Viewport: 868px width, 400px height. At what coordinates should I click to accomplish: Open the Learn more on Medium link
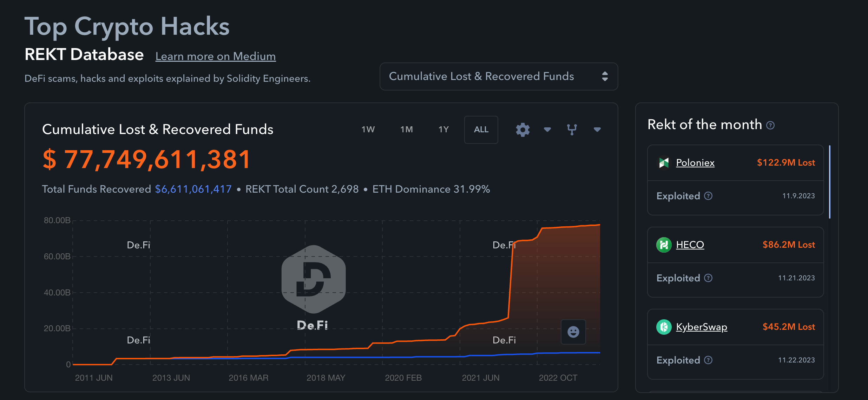(x=216, y=56)
